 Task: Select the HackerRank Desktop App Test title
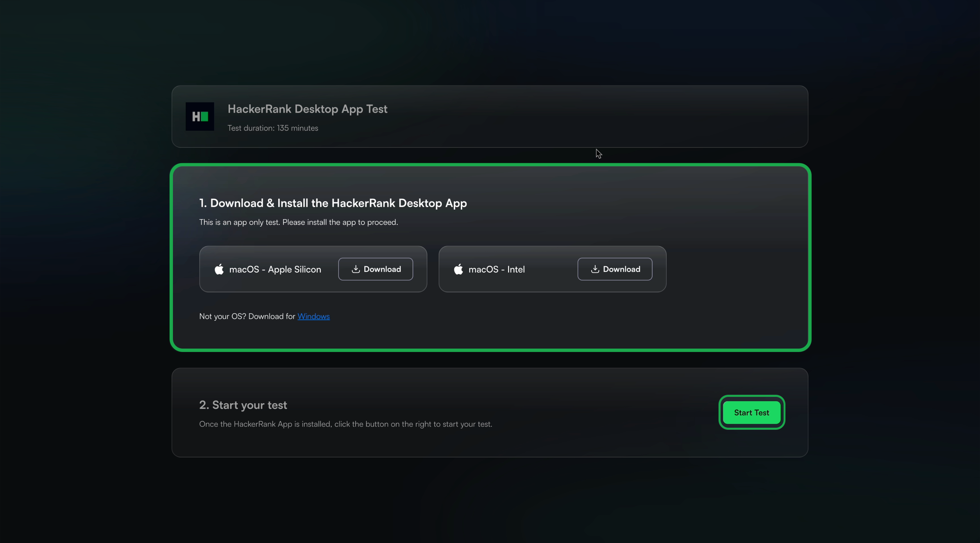point(307,109)
